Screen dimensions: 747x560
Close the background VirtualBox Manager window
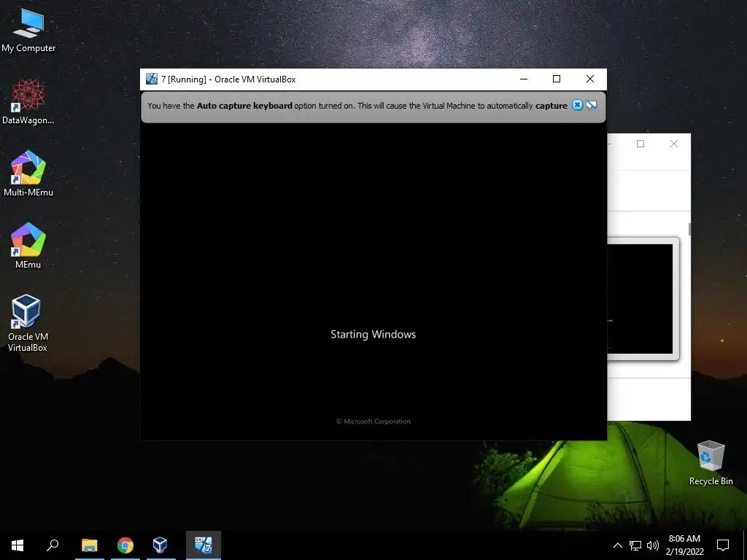pyautogui.click(x=673, y=144)
